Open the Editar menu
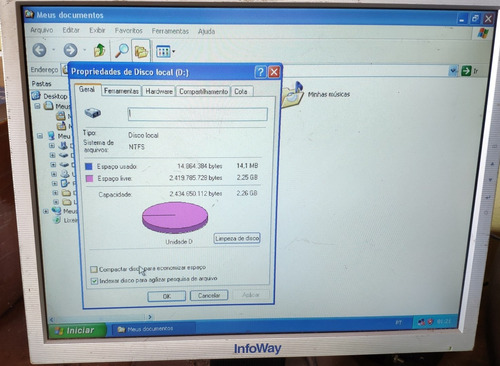This screenshot has width=500, height=366. [x=71, y=30]
